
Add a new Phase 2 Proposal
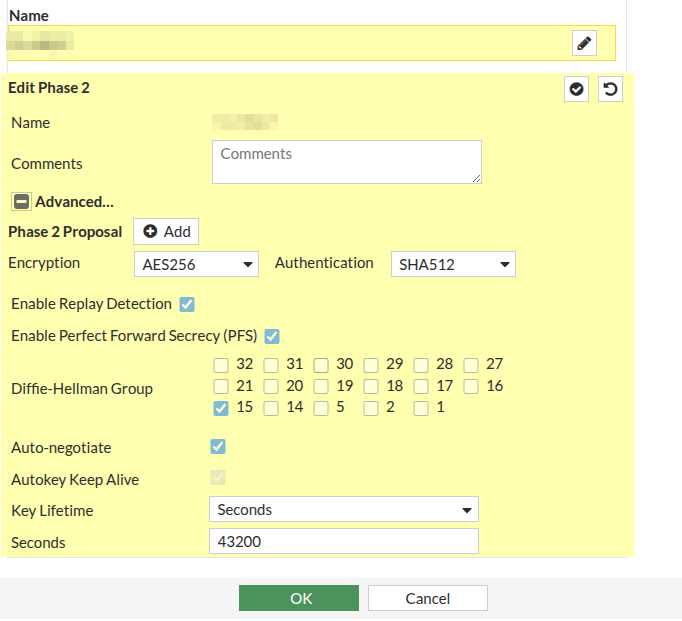pyautogui.click(x=166, y=231)
